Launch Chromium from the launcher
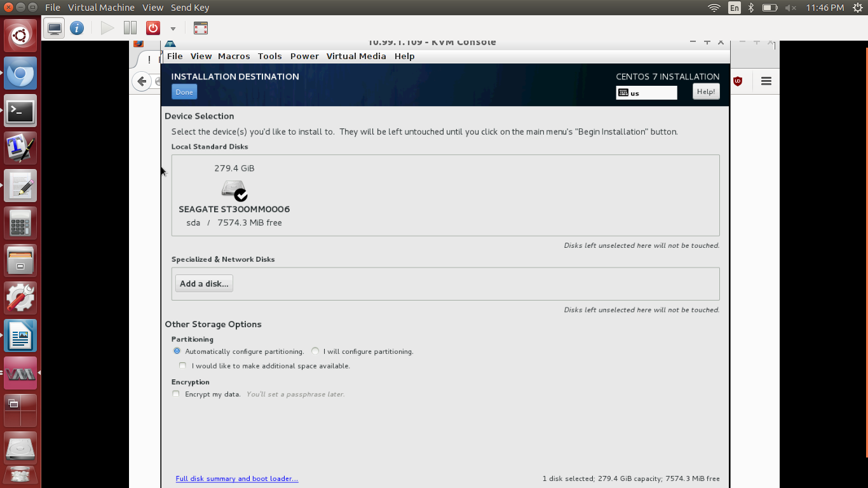Screen dimensions: 868x488 tap(21, 73)
